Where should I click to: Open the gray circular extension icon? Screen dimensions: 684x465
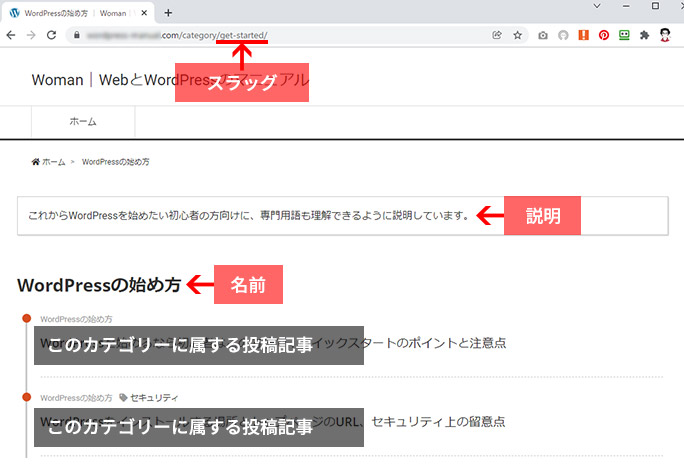tap(563, 35)
